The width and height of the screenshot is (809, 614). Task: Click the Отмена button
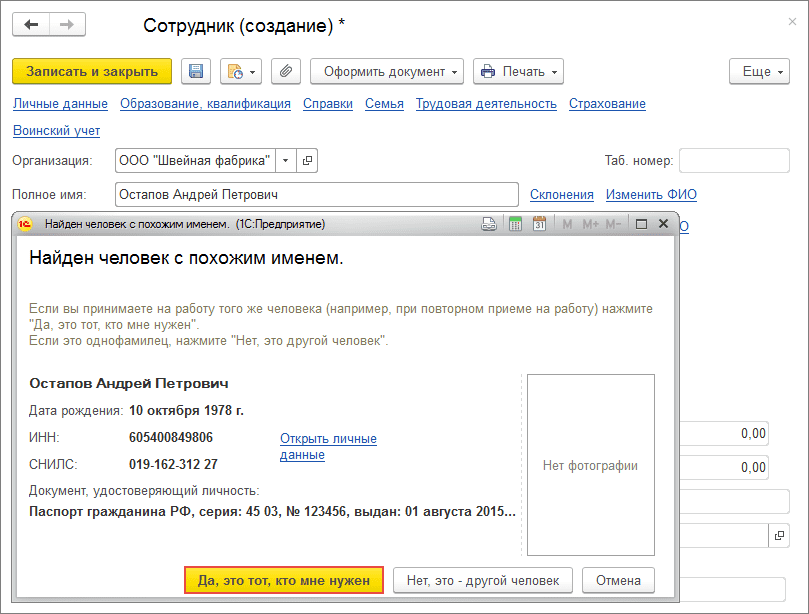pos(618,580)
